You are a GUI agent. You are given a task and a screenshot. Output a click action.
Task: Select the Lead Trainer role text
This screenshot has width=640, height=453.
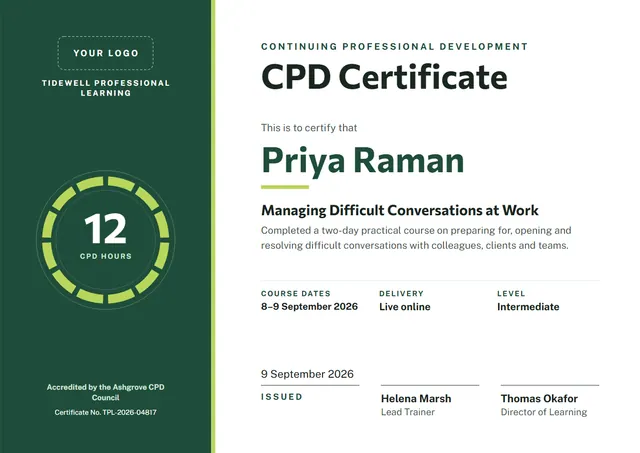coord(408,412)
